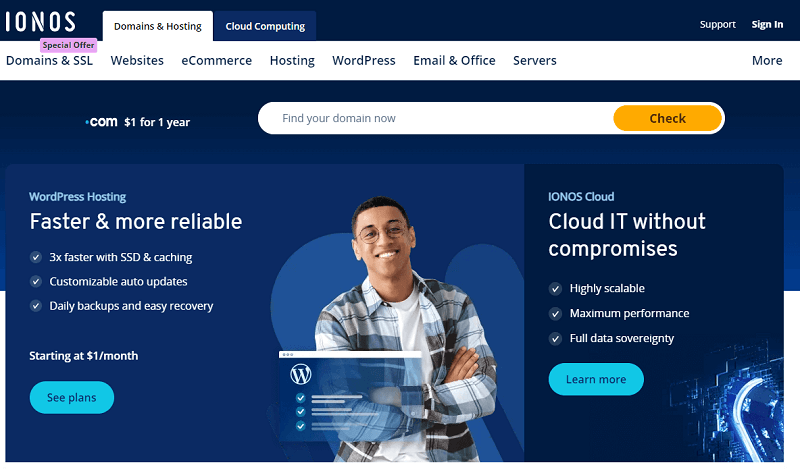This screenshot has height=469, width=800.
Task: Click checkmark icon beside Full data sovereignty
Action: (x=555, y=338)
